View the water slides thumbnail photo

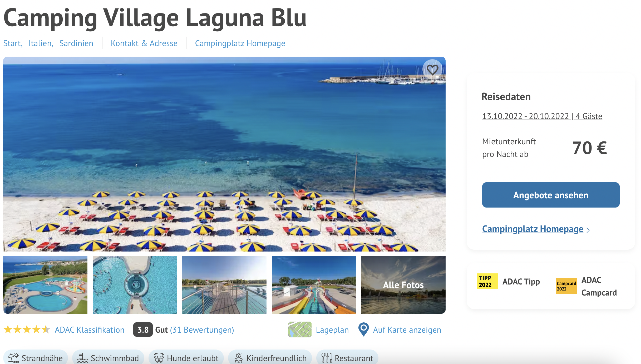314,285
